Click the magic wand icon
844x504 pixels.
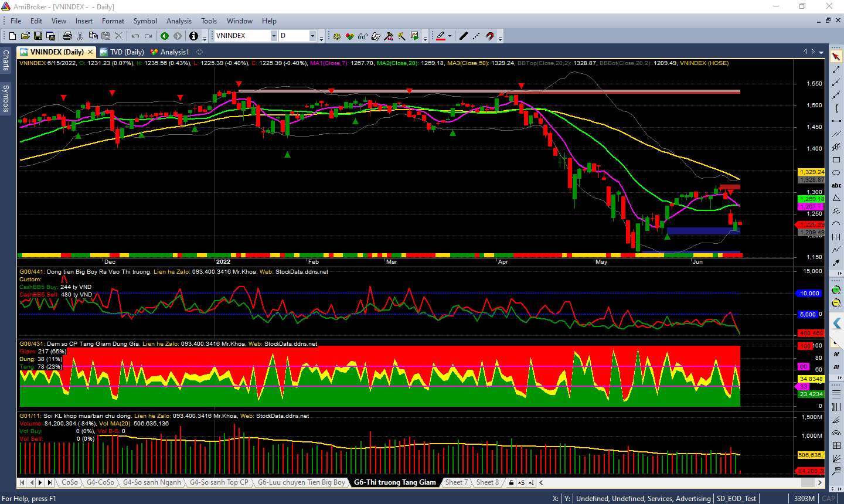pyautogui.click(x=401, y=36)
